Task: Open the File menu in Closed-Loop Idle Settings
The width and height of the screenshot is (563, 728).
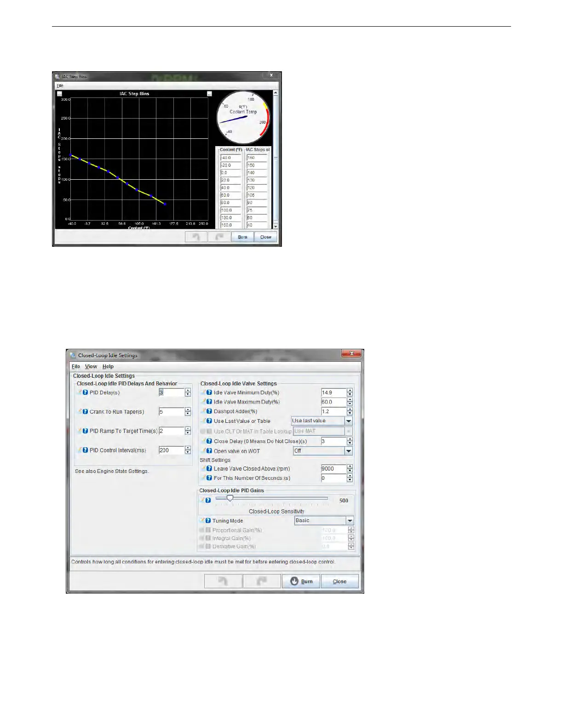Action: 76,367
